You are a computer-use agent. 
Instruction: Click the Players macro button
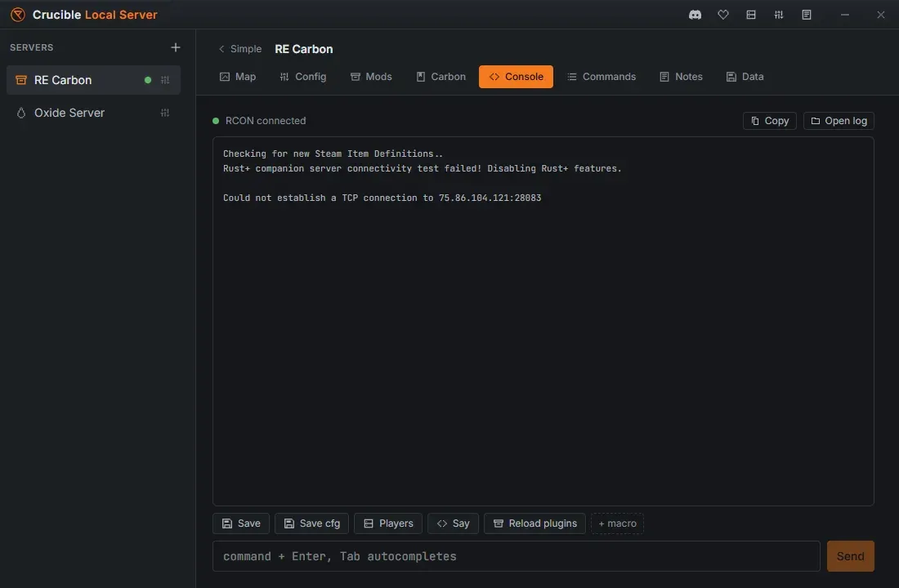point(388,523)
